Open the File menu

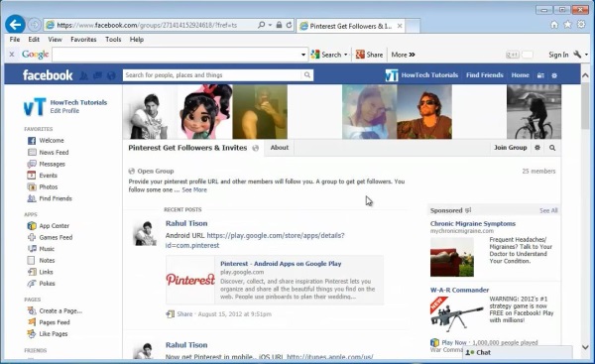pos(15,40)
